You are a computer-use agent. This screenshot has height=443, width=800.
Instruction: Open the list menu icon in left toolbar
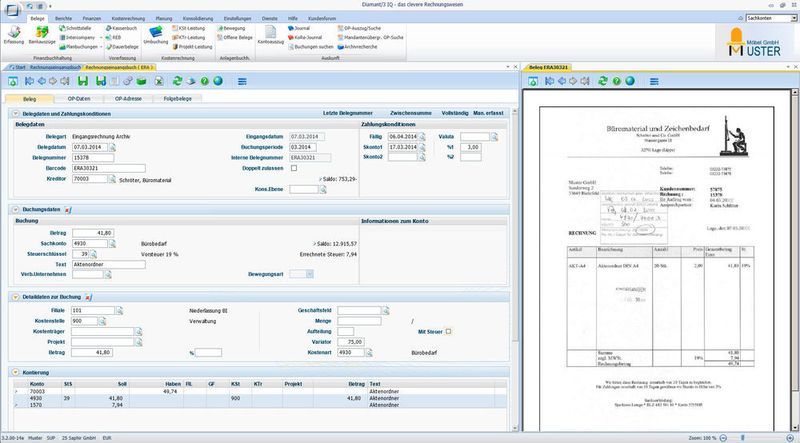pos(242,81)
